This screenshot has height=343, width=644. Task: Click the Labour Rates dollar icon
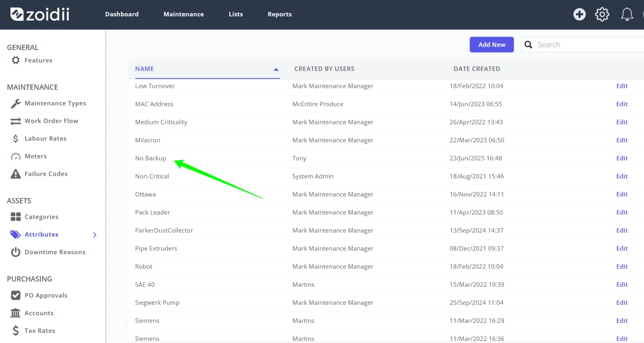[x=16, y=139]
